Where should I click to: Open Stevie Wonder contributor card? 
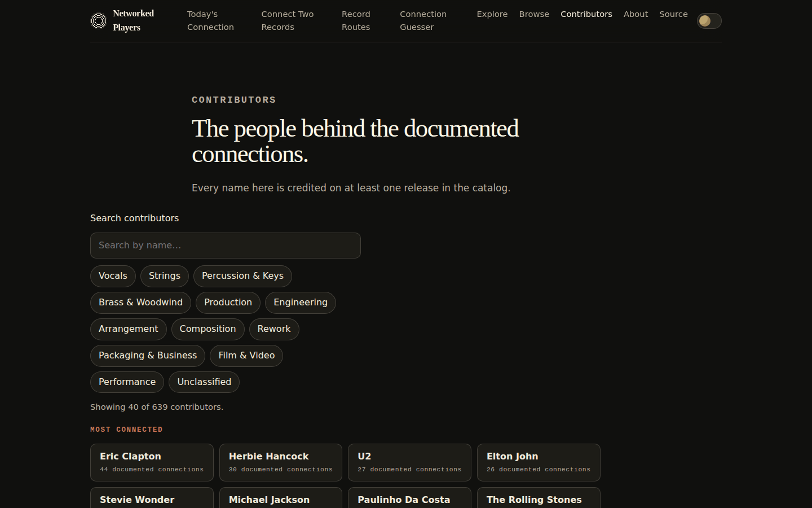click(x=152, y=498)
